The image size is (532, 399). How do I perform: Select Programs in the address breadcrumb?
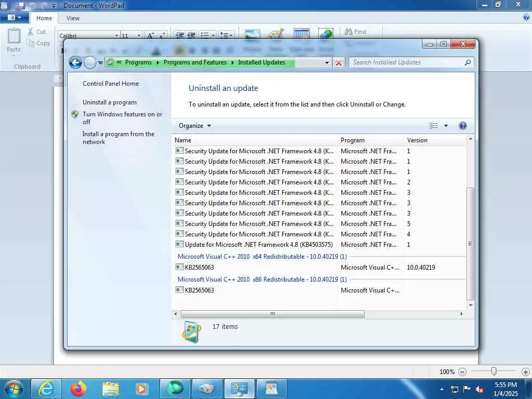pyautogui.click(x=138, y=62)
